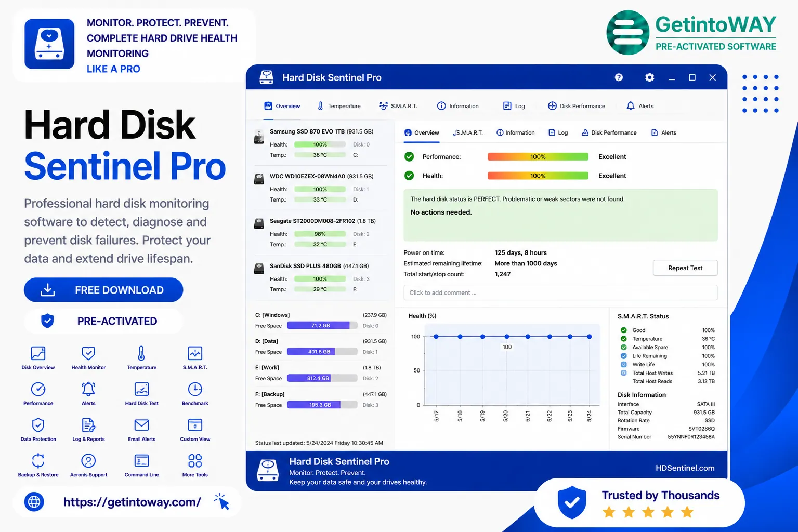Open the HDSentinel.com link
Image resolution: width=798 pixels, height=532 pixels.
pos(685,468)
